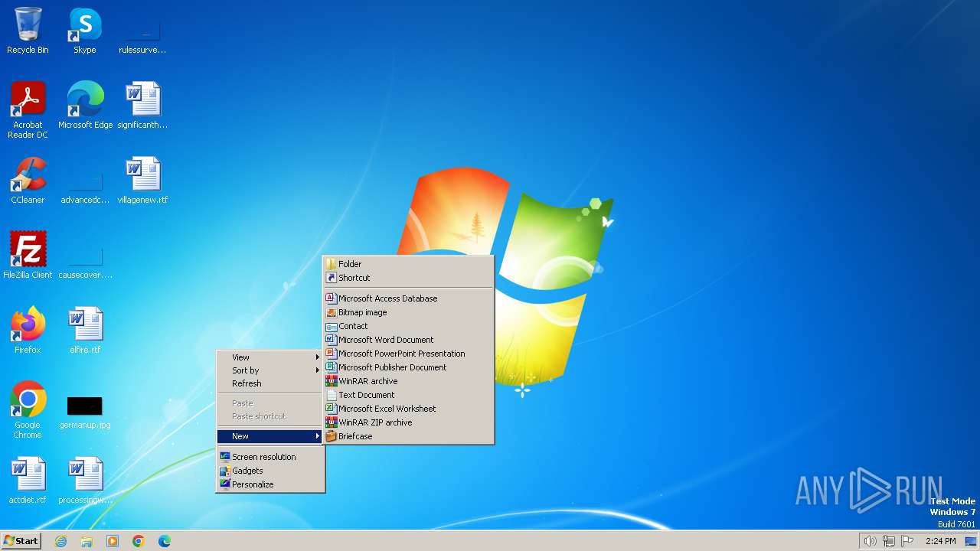Open Google Chrome desktop shortcut

click(x=28, y=409)
